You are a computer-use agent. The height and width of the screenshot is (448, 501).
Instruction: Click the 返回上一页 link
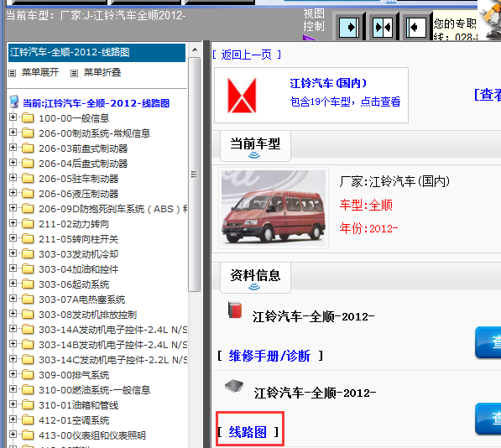tap(247, 55)
